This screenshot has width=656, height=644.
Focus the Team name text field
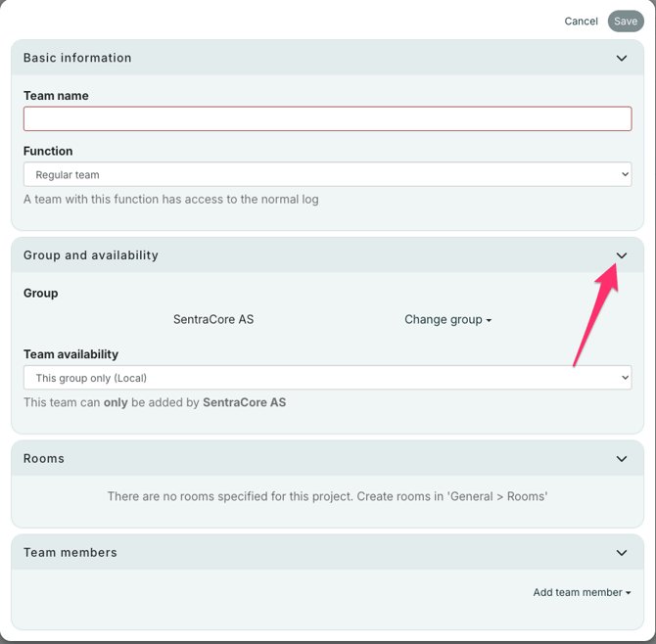(327, 119)
